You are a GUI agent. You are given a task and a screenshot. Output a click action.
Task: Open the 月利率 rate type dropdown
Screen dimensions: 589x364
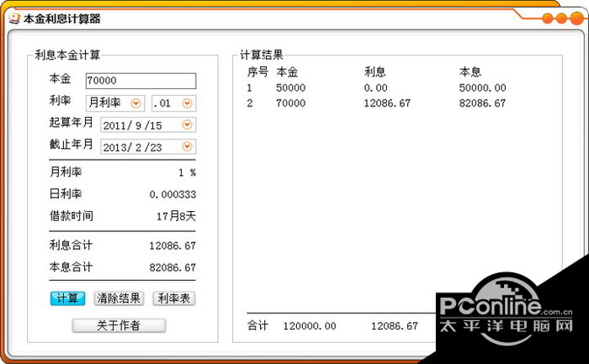[x=135, y=103]
